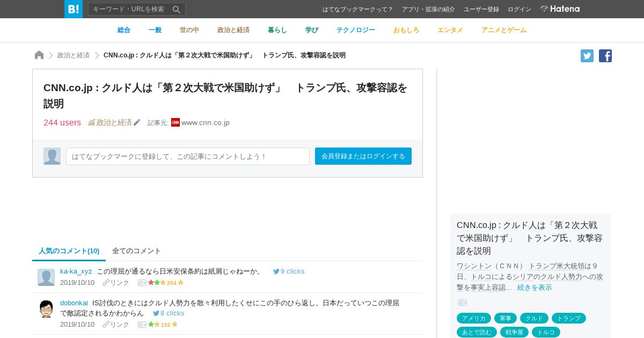Open 総合 category tab
Image resolution: width=644 pixels, height=338 pixels.
pos(124,30)
